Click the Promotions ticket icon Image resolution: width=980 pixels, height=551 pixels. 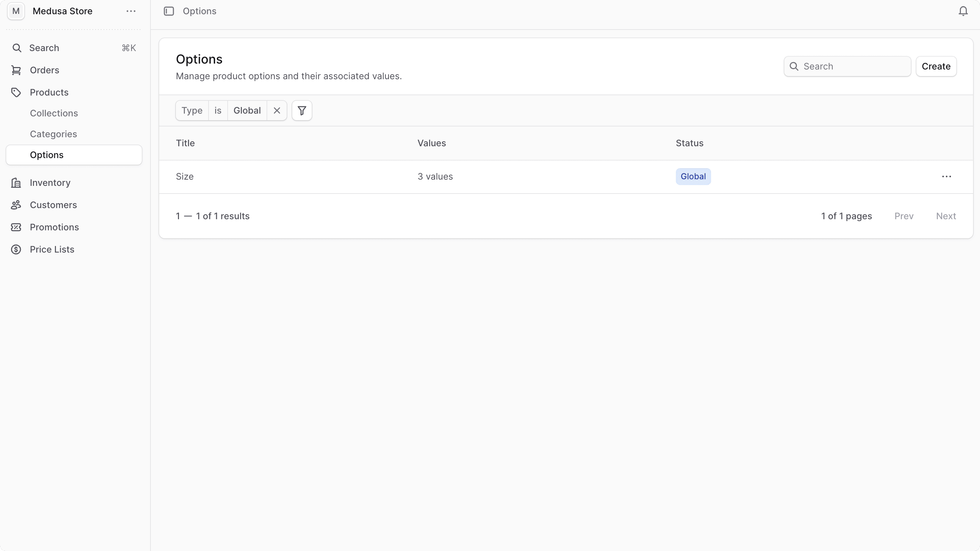pos(16,228)
